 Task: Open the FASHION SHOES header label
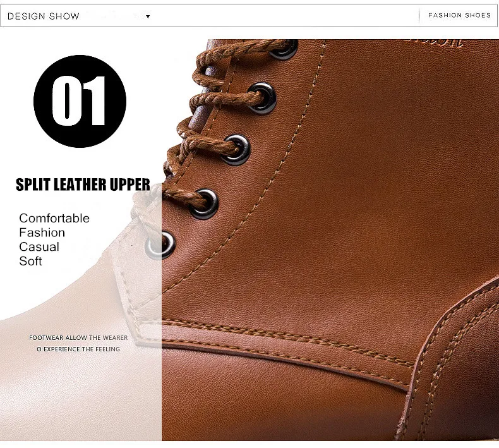coord(459,15)
